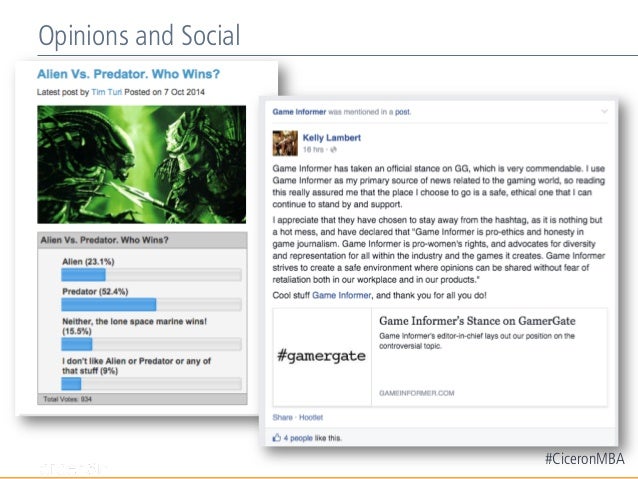Viewport: 638px width, 479px height.
Task: Click the Total Votes: 934 text
Action: point(68,399)
